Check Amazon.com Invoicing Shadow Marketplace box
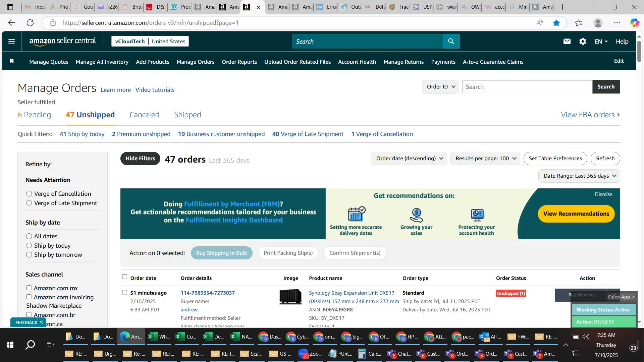The image size is (644, 362). (29, 297)
